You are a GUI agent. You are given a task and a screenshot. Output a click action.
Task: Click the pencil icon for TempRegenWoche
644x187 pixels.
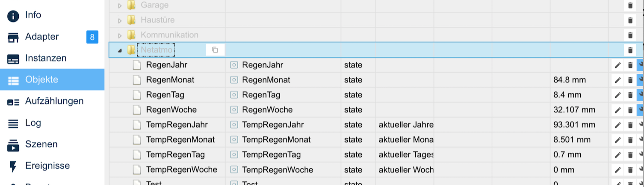[x=617, y=169]
